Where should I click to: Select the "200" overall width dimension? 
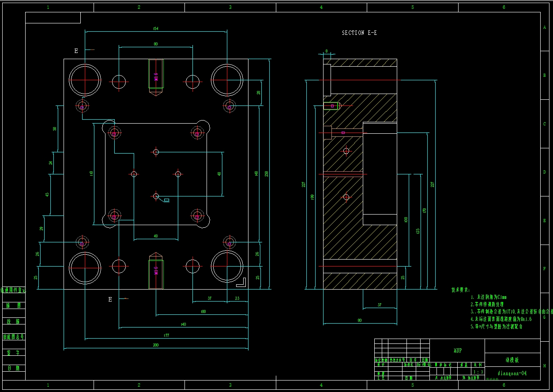coord(156,345)
